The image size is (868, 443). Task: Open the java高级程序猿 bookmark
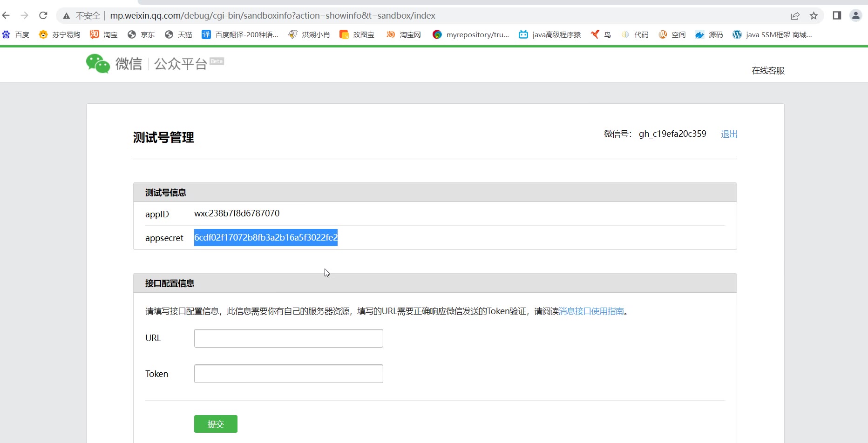pos(550,34)
